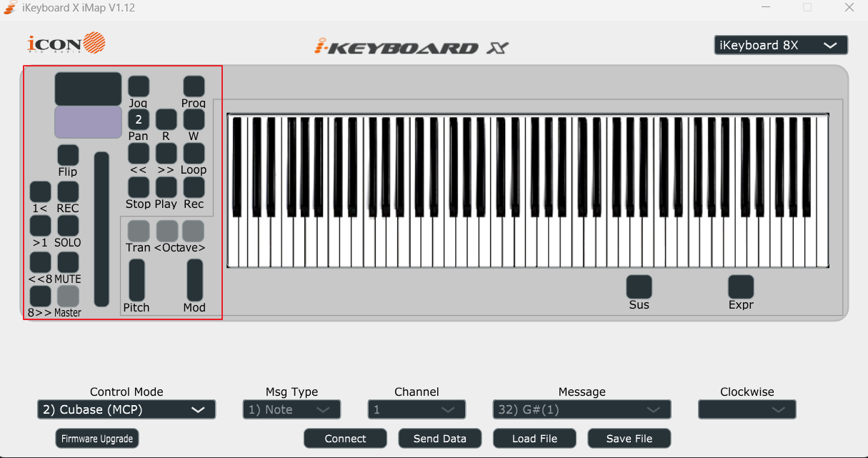Viewport: 868px width, 458px height.
Task: Click the Firmware Upgrade button
Action: coord(97,439)
